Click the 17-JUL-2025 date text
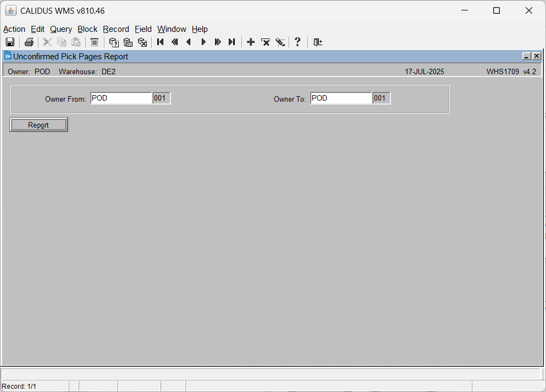546x392 pixels. point(424,71)
